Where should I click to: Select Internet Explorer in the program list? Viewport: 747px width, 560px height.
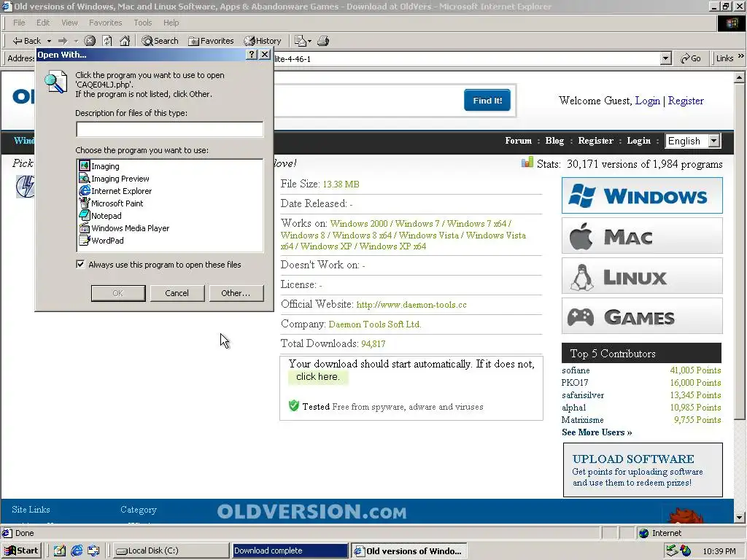tap(116, 191)
